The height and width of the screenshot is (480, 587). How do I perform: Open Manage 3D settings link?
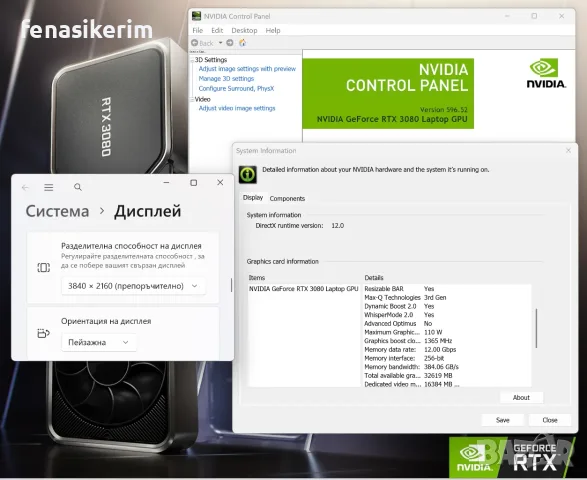point(226,79)
